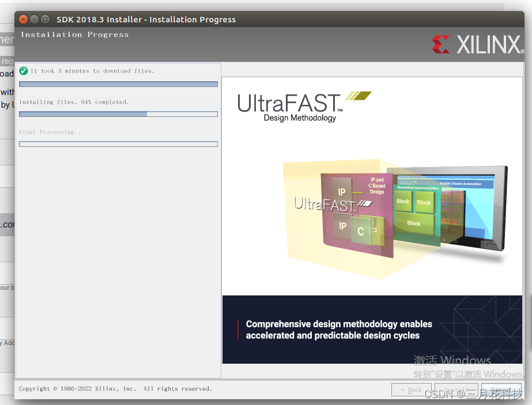Screen dimensions: 532x405
Task: Click the download progress bar
Action: pyautogui.click(x=118, y=84)
